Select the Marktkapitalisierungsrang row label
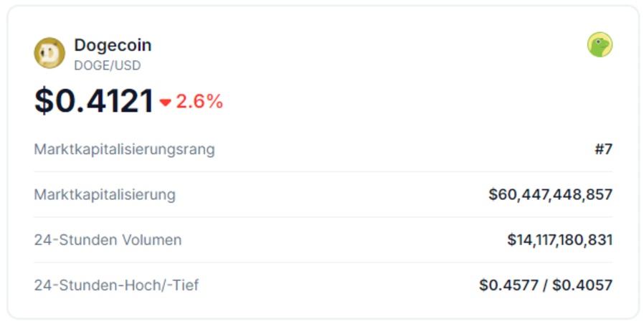The image size is (644, 324). click(124, 149)
